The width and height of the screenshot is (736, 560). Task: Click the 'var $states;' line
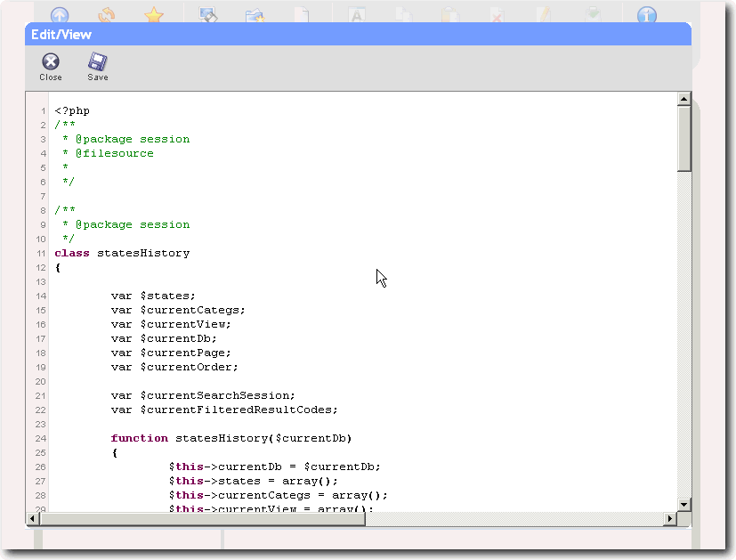[153, 296]
